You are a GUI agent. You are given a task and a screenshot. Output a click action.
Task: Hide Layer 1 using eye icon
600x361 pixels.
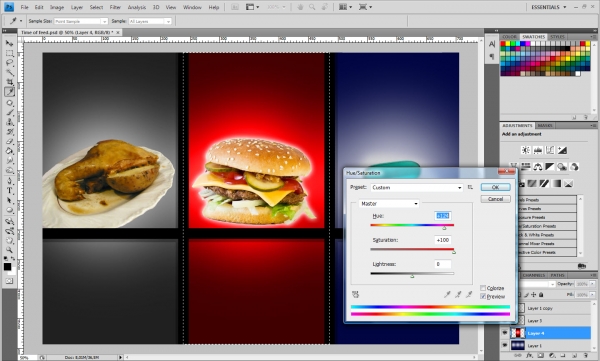505,345
